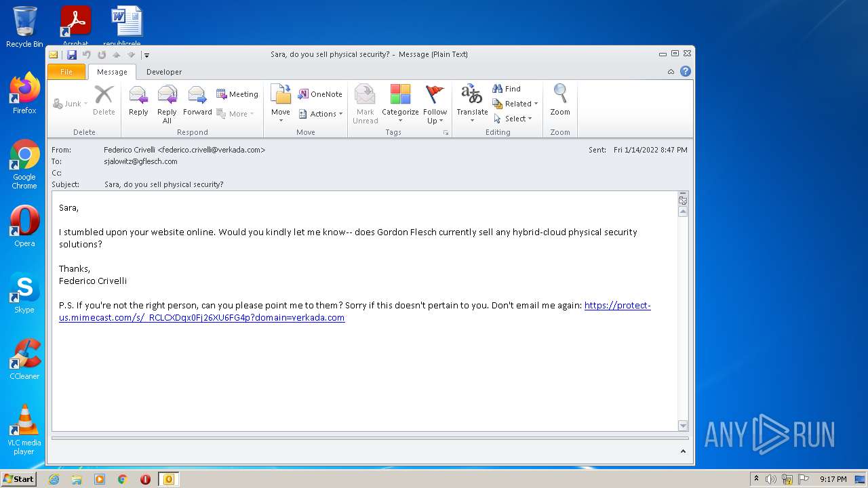Open Windows Explorer folder in taskbar

[77, 479]
